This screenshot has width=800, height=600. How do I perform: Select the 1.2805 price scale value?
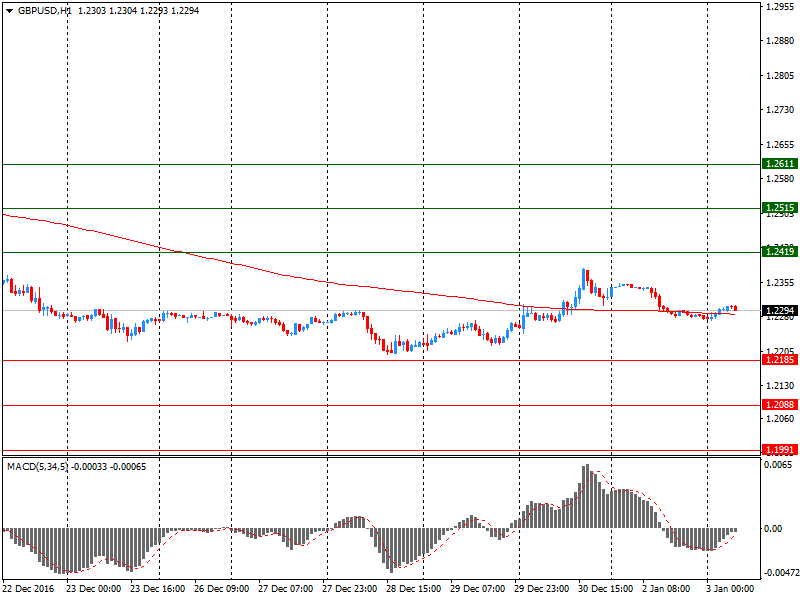tap(780, 76)
